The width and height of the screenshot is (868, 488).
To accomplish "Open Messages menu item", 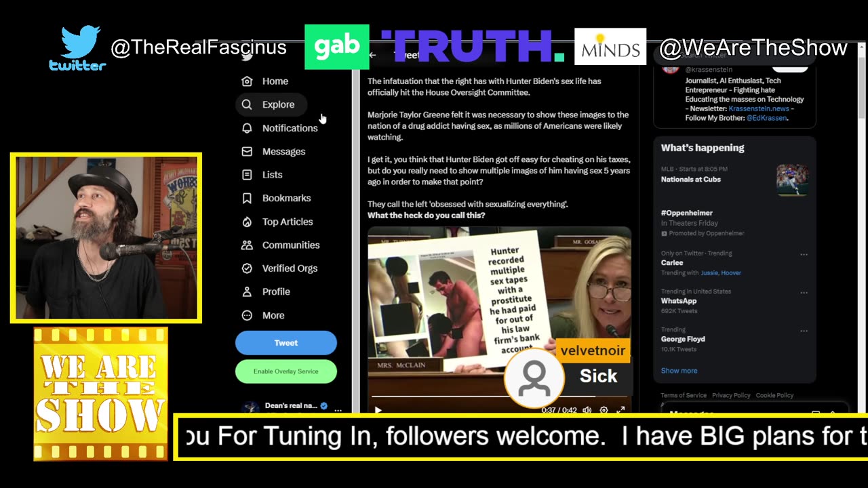I will pyautogui.click(x=275, y=151).
